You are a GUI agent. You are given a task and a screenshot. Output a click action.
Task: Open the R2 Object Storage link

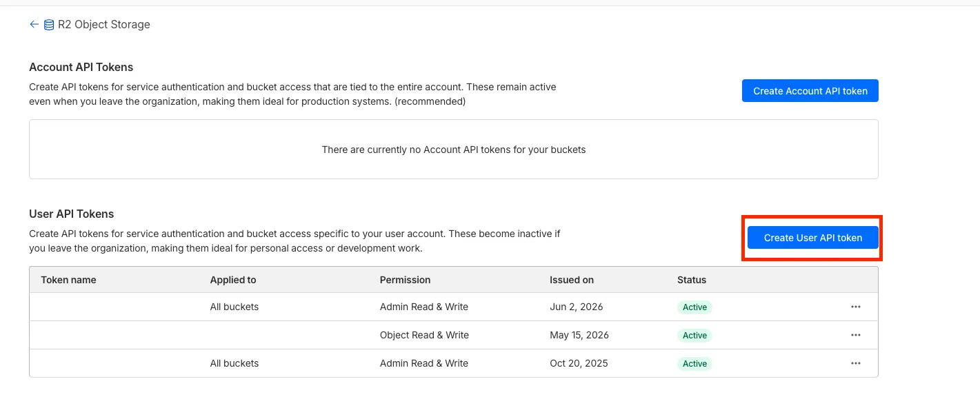point(104,24)
